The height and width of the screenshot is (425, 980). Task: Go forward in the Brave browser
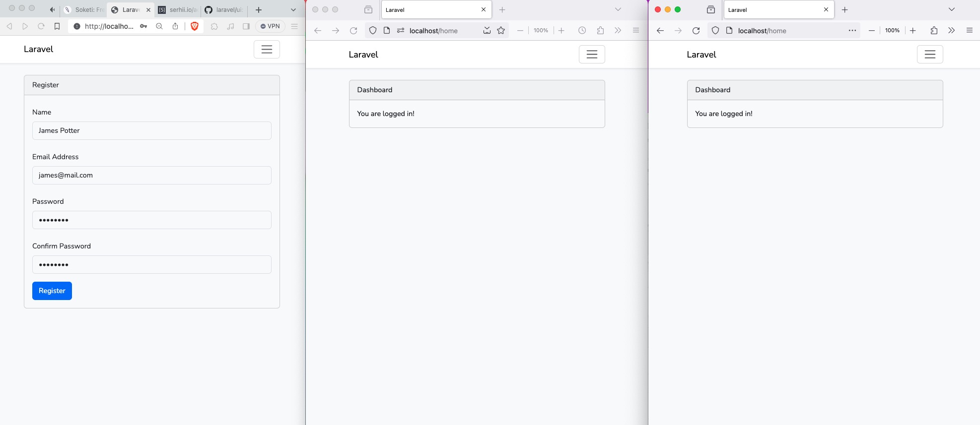pos(25,26)
